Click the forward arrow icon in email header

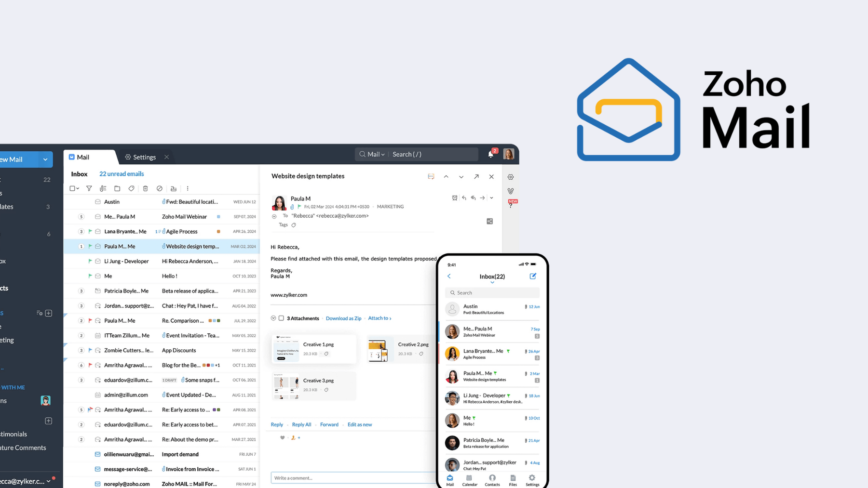click(x=482, y=198)
